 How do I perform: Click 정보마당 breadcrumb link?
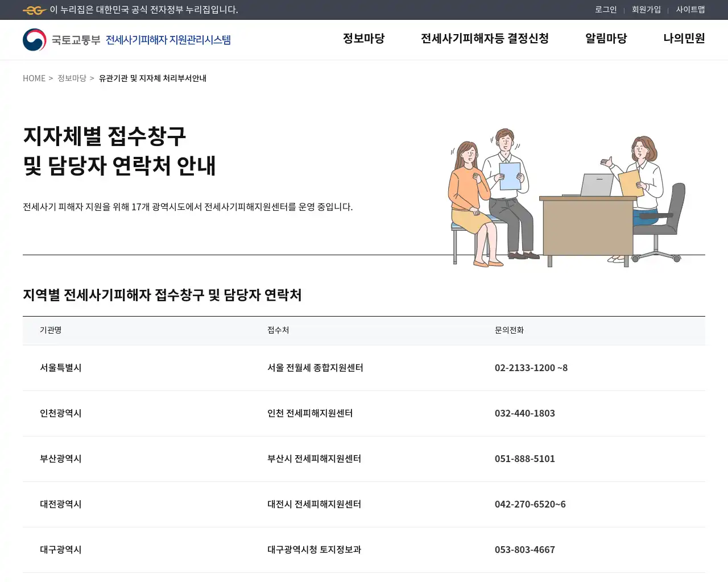[x=72, y=78]
